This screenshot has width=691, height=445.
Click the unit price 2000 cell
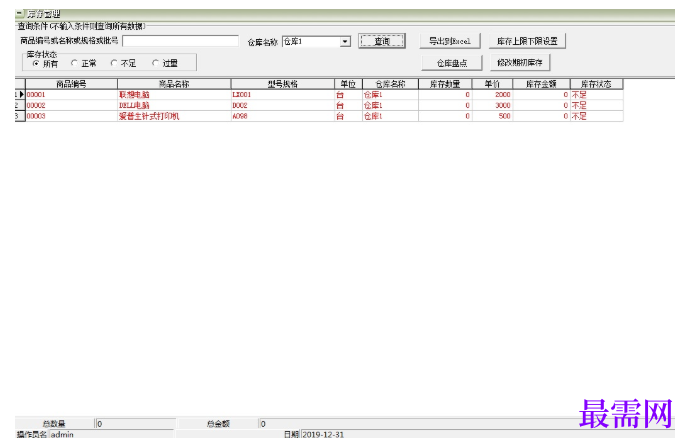pyautogui.click(x=492, y=94)
